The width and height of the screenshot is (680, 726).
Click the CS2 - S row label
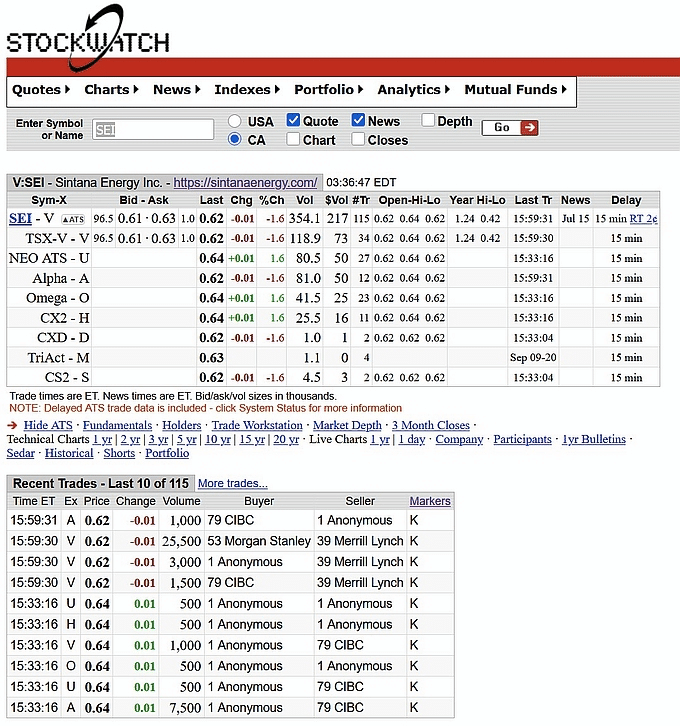click(67, 378)
